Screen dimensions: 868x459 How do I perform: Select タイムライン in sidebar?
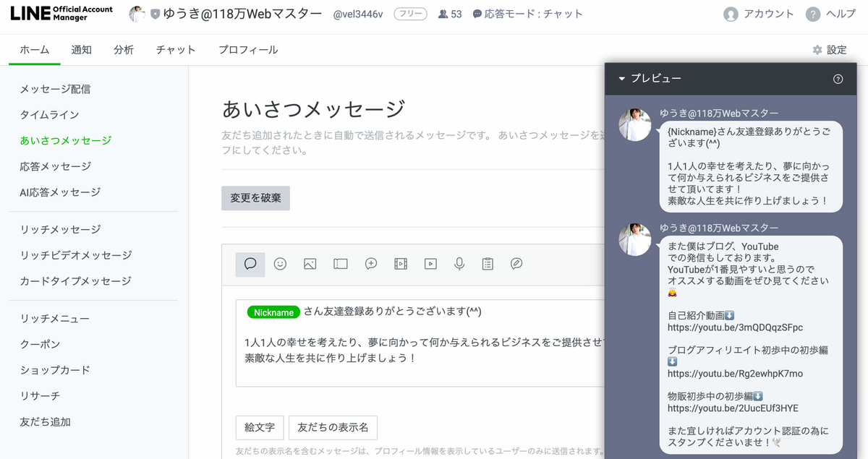[49, 115]
